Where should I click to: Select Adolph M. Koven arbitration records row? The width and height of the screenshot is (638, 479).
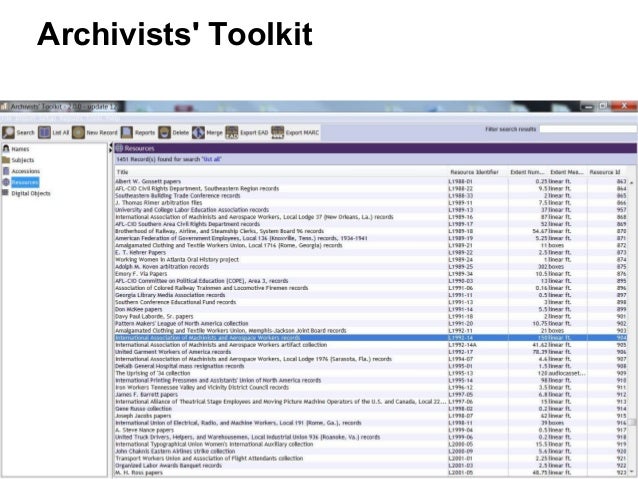click(371, 267)
